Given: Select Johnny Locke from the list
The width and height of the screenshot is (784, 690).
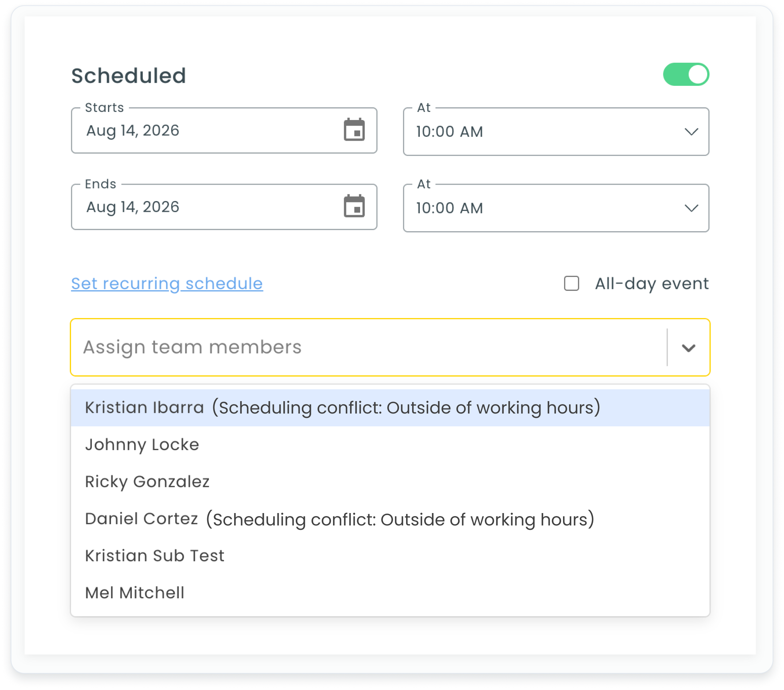Looking at the screenshot, I should click(x=390, y=445).
